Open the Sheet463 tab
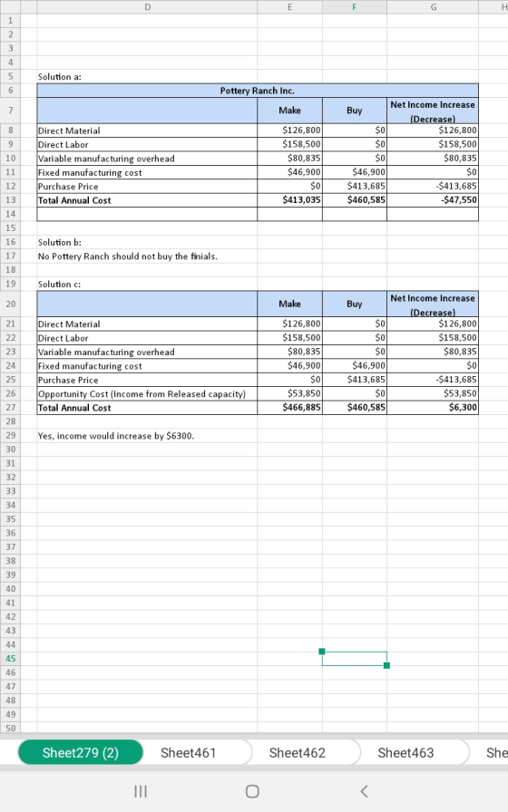This screenshot has width=508, height=812. (405, 752)
